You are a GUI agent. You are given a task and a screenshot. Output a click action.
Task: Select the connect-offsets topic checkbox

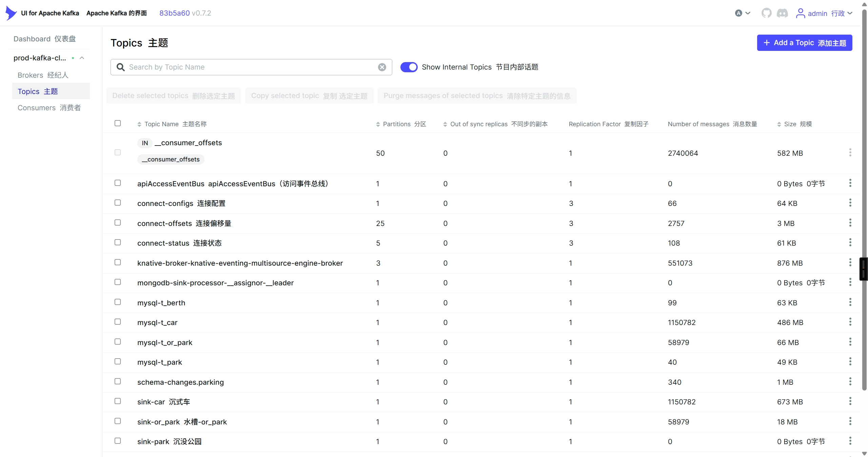[118, 223]
